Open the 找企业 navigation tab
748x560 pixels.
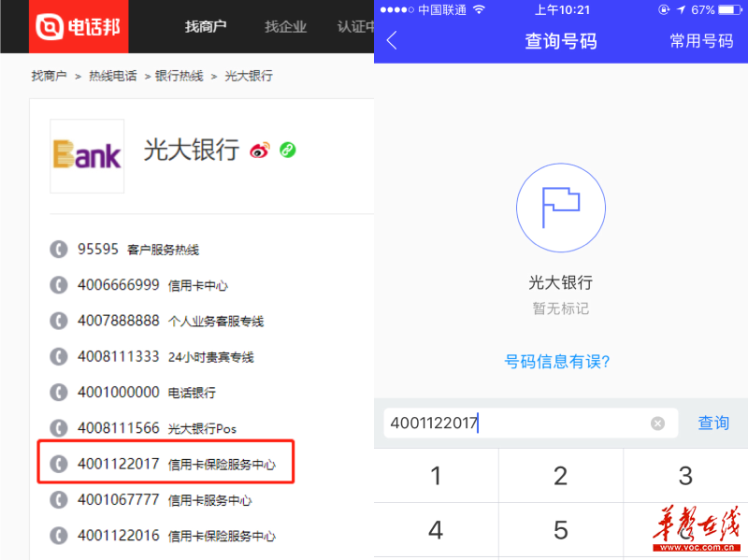tap(285, 26)
